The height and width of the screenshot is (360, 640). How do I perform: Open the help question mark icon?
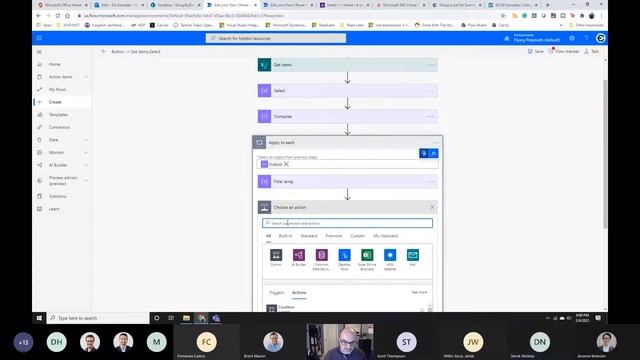coord(586,38)
